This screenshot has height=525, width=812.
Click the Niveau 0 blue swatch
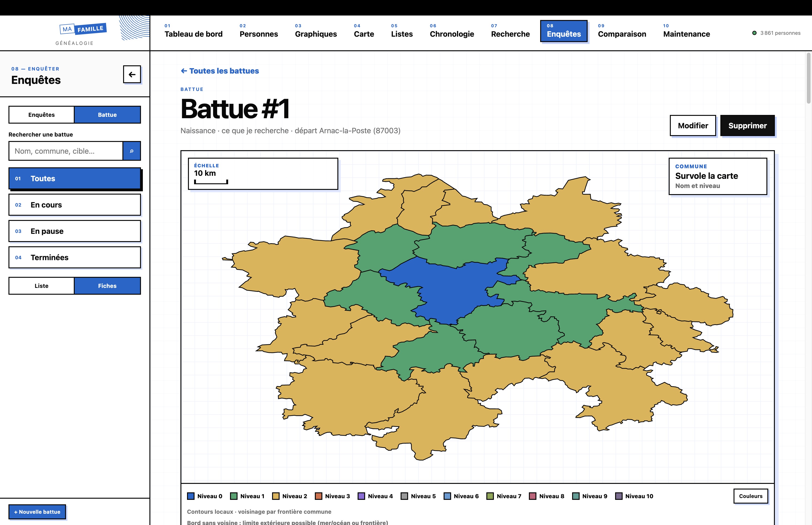[191, 496]
